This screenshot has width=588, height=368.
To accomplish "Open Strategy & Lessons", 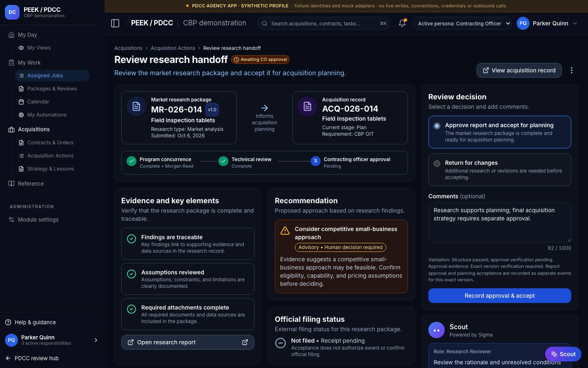I will pos(52,169).
